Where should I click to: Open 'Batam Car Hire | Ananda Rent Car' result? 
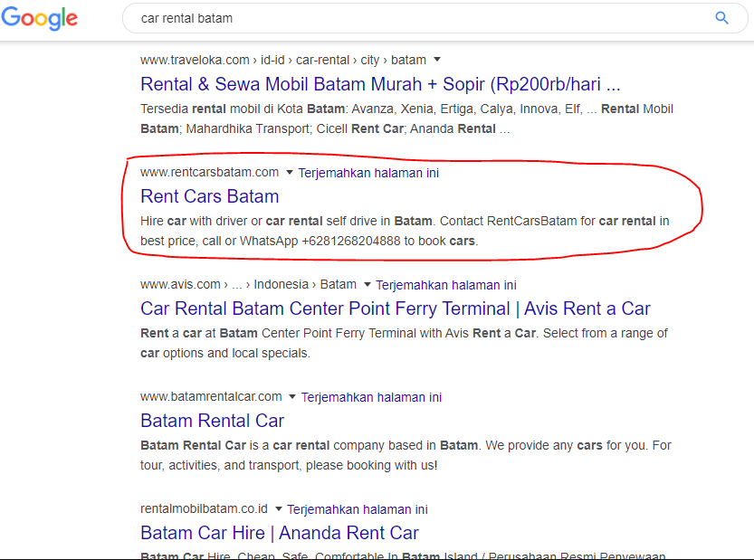(280, 533)
